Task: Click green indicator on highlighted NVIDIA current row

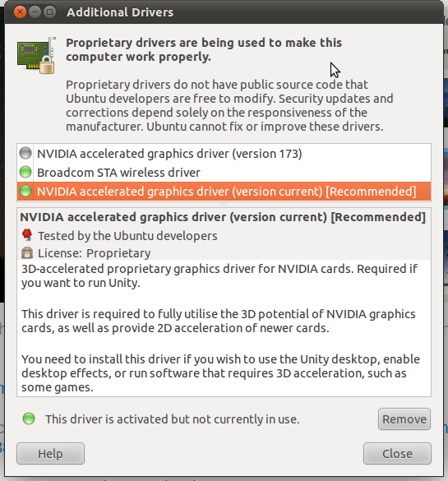Action: pyautogui.click(x=25, y=191)
